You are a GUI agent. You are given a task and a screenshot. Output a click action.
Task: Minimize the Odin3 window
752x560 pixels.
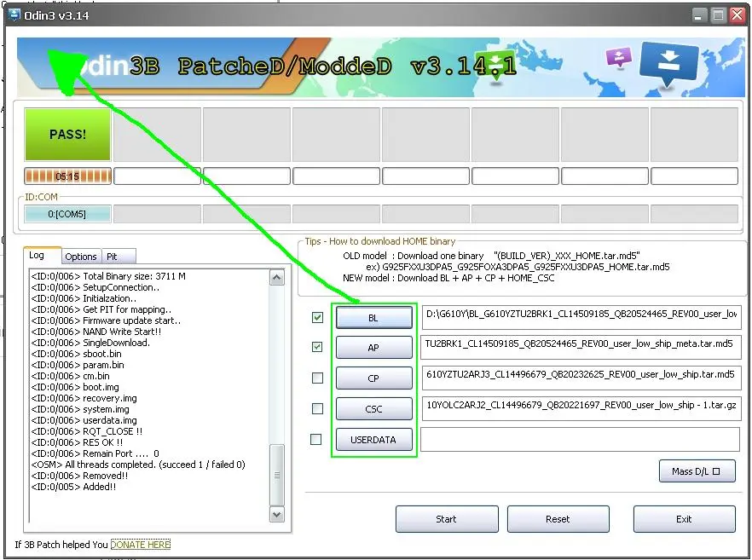tap(700, 15)
